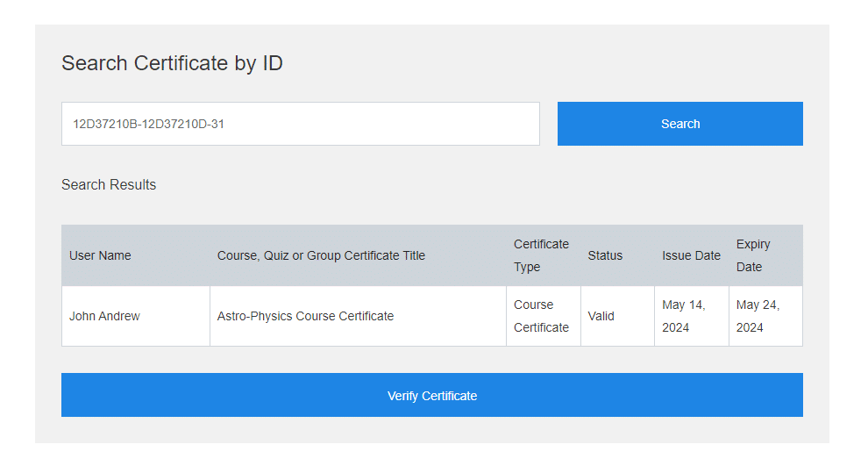Screen dimensions: 868x466
Task: Focus the certificate ID input field
Action: point(301,124)
